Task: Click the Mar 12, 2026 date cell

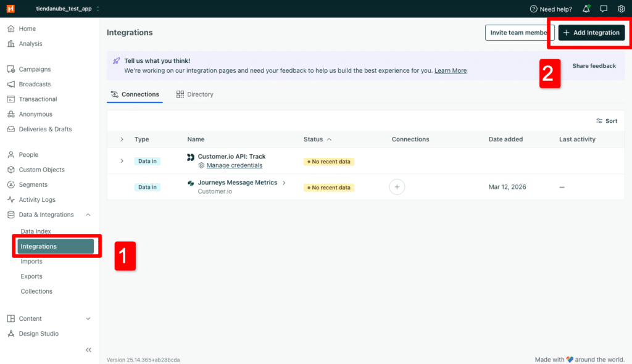Action: coord(507,187)
